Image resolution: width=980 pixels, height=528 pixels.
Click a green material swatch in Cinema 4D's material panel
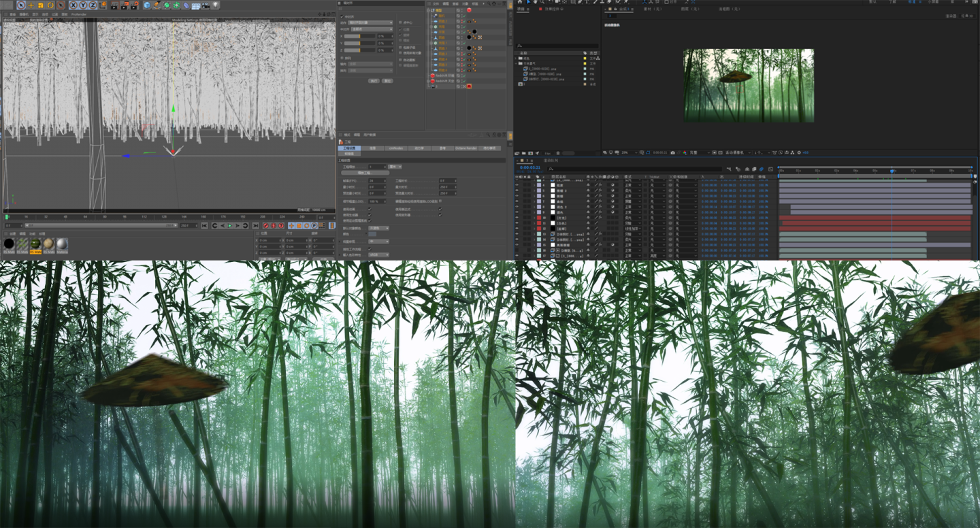(35, 244)
